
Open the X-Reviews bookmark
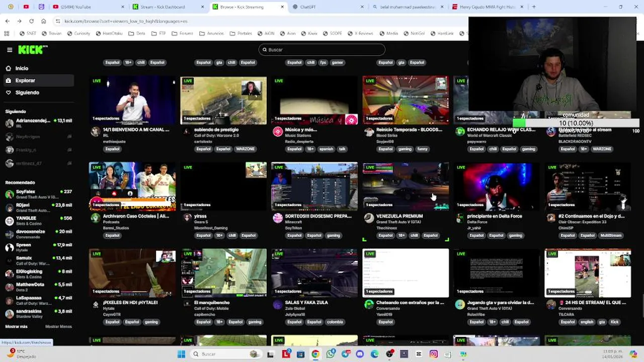(x=360, y=34)
